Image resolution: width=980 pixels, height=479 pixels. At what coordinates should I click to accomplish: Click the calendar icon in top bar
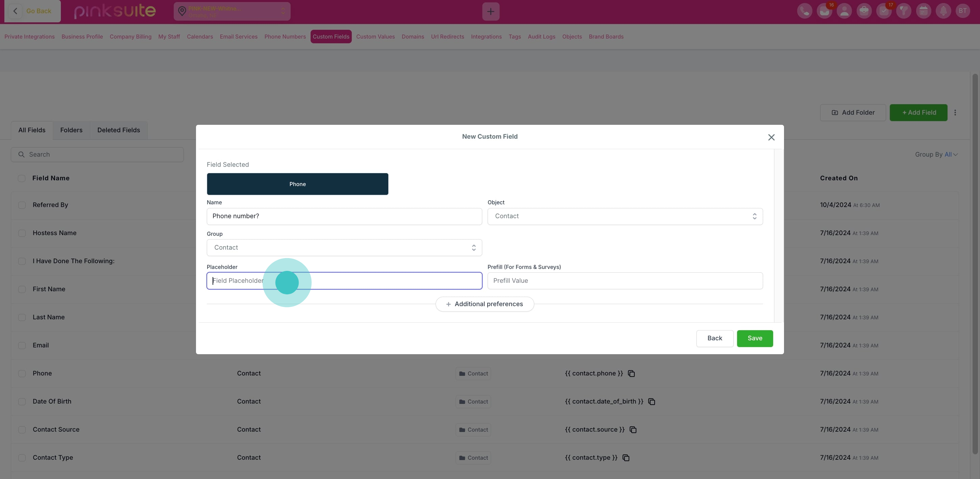pyautogui.click(x=923, y=11)
